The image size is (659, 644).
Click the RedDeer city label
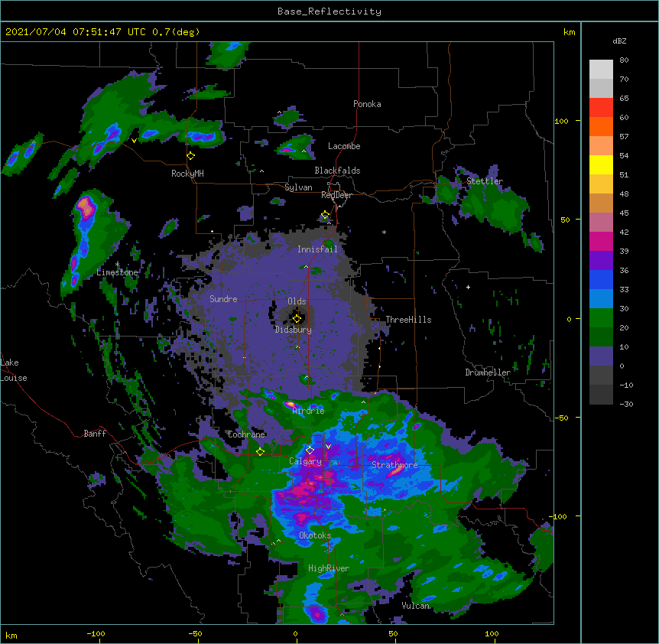point(336,195)
